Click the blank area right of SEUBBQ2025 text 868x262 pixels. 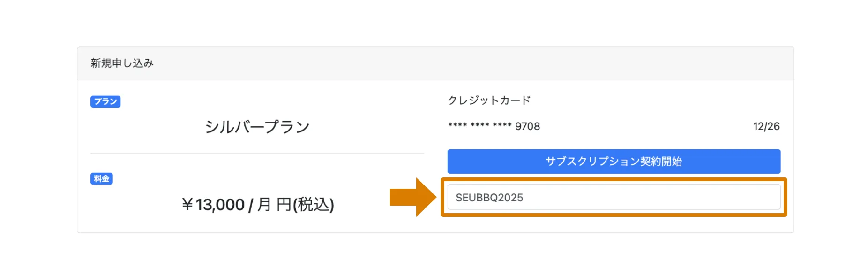pos(656,197)
